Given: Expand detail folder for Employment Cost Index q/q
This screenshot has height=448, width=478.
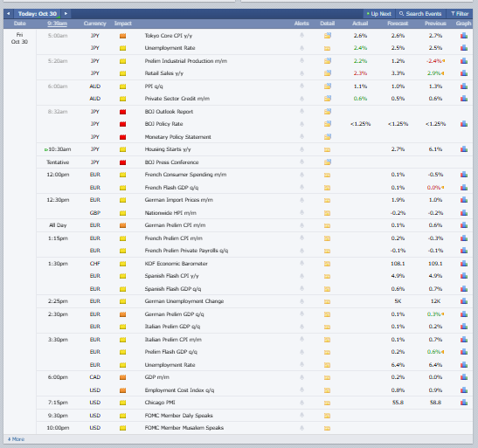Looking at the screenshot, I should pos(327,390).
